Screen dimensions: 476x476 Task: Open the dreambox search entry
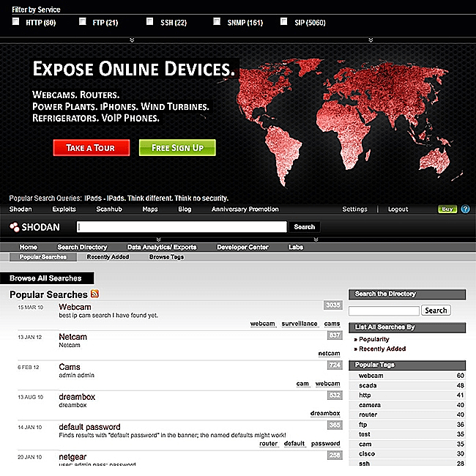[x=77, y=397]
